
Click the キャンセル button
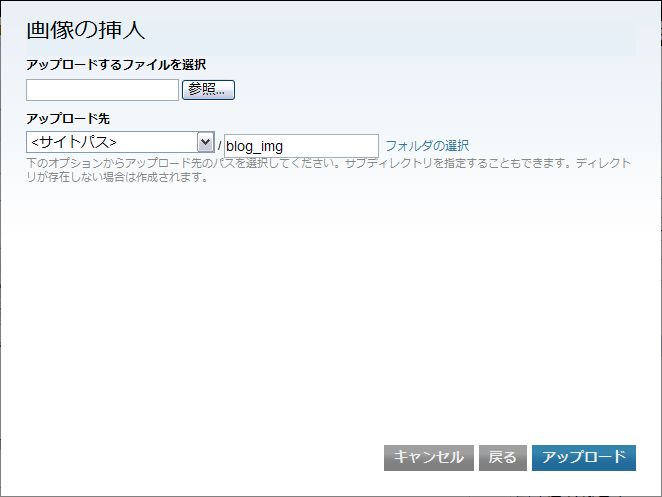[429, 457]
